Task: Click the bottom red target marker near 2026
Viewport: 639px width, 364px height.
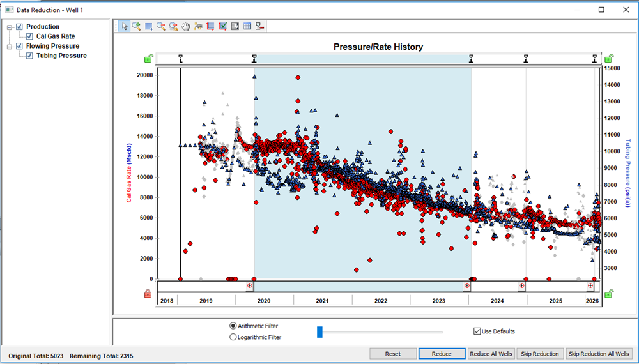Action: [x=590, y=286]
